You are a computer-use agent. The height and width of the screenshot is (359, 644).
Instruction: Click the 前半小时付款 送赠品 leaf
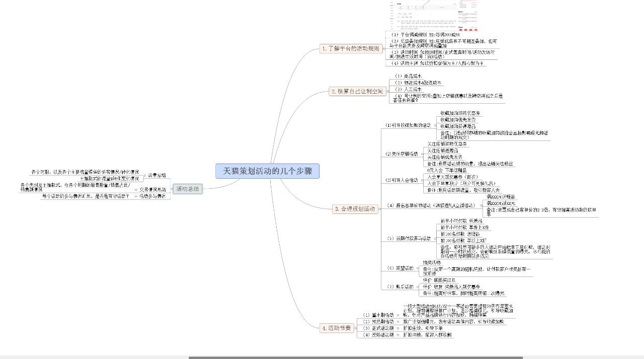(461, 221)
